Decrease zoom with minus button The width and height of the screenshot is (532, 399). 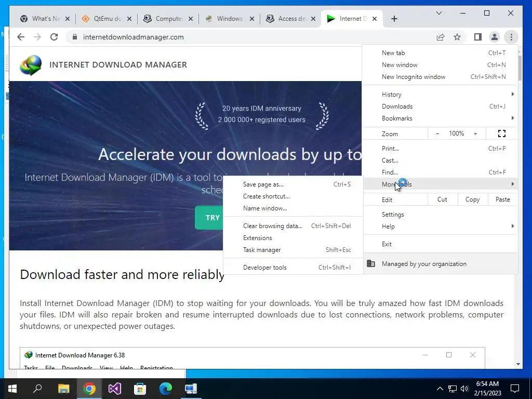pyautogui.click(x=437, y=134)
